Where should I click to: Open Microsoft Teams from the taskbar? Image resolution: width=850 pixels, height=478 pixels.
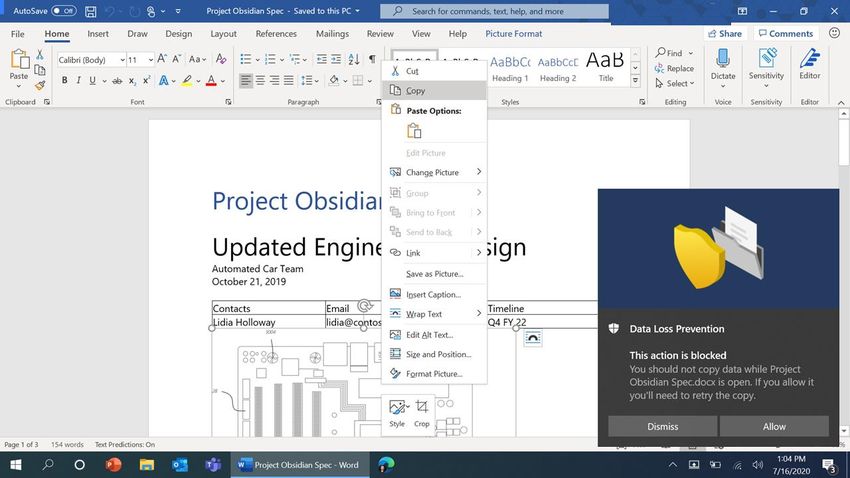point(212,465)
